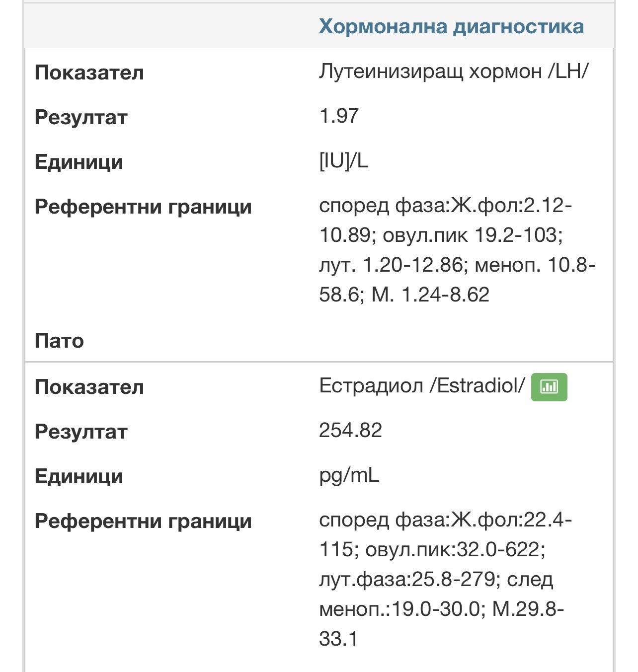The width and height of the screenshot is (638, 672).
Task: Click the Показател label in the Estradiol section
Action: tap(89, 387)
